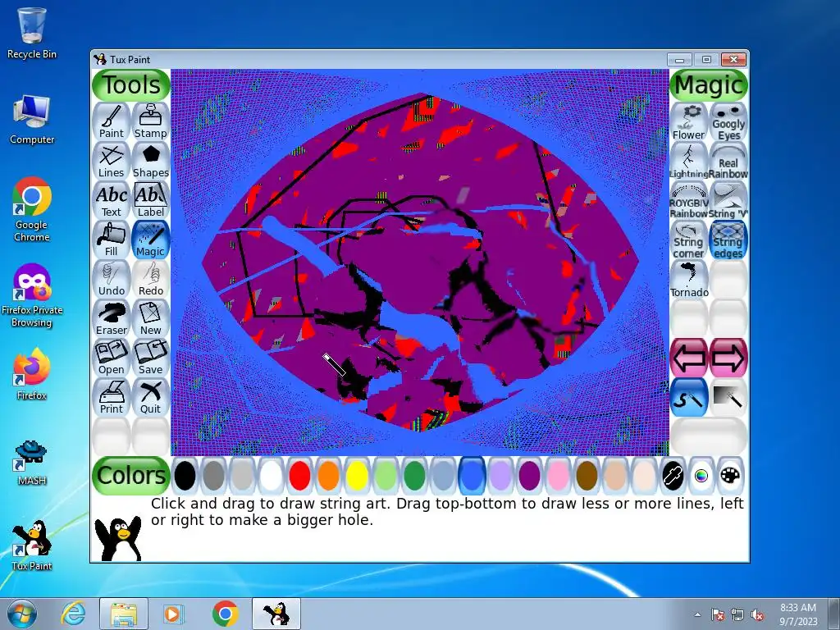Viewport: 840px width, 630px height.
Task: Pick the beige color swatch
Action: [644, 475]
